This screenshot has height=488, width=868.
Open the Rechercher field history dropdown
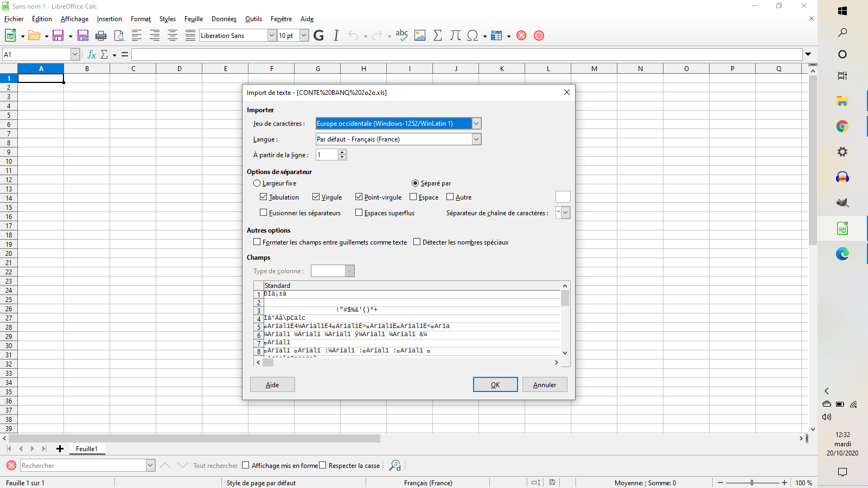(150, 465)
